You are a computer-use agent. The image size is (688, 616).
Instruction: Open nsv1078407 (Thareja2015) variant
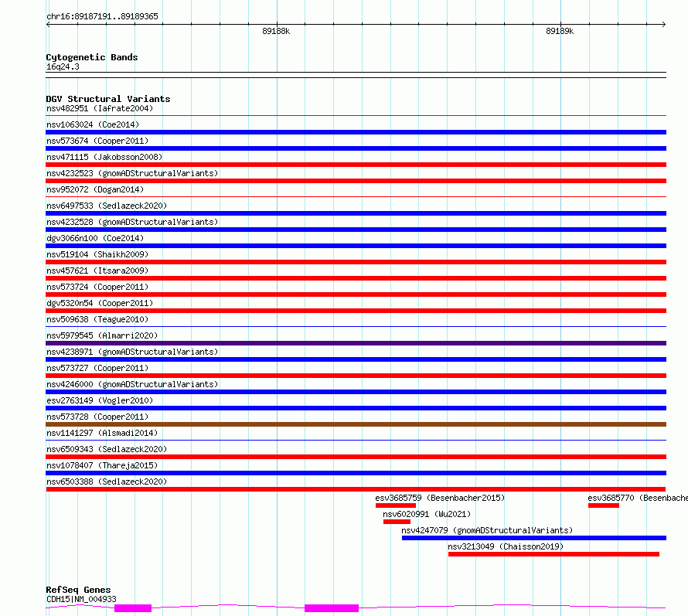[x=102, y=465]
